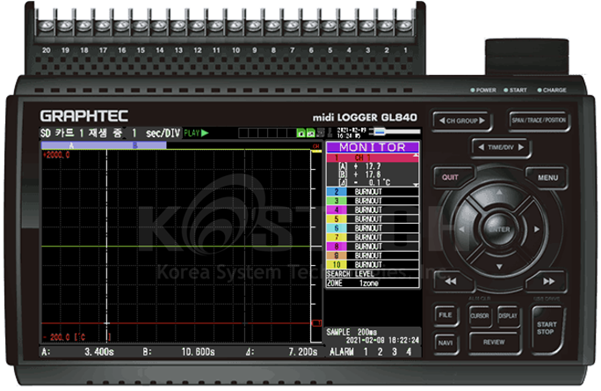
Task: Click the SPAN/TRACE/POSITION key
Action: pos(539,120)
